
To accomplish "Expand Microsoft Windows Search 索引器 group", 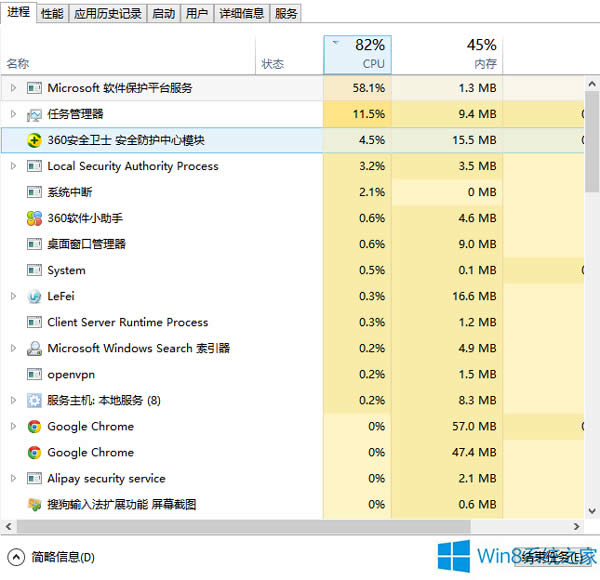I will pyautogui.click(x=13, y=348).
